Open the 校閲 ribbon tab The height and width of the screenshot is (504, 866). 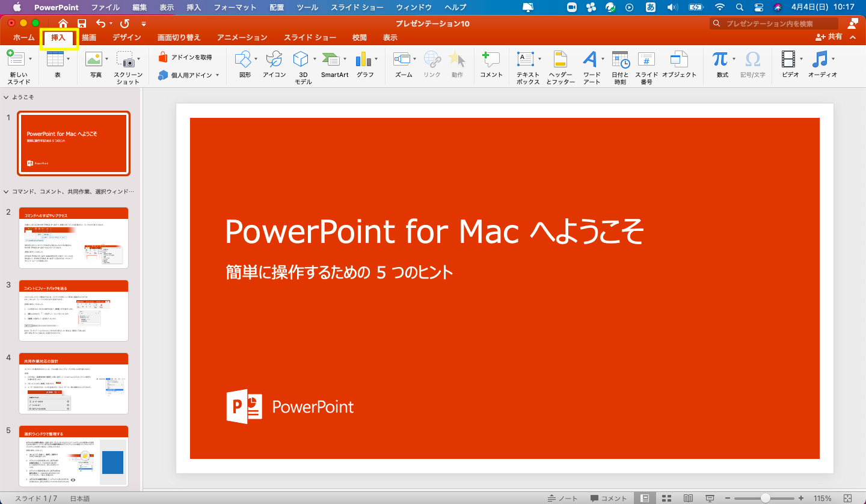[x=360, y=37]
